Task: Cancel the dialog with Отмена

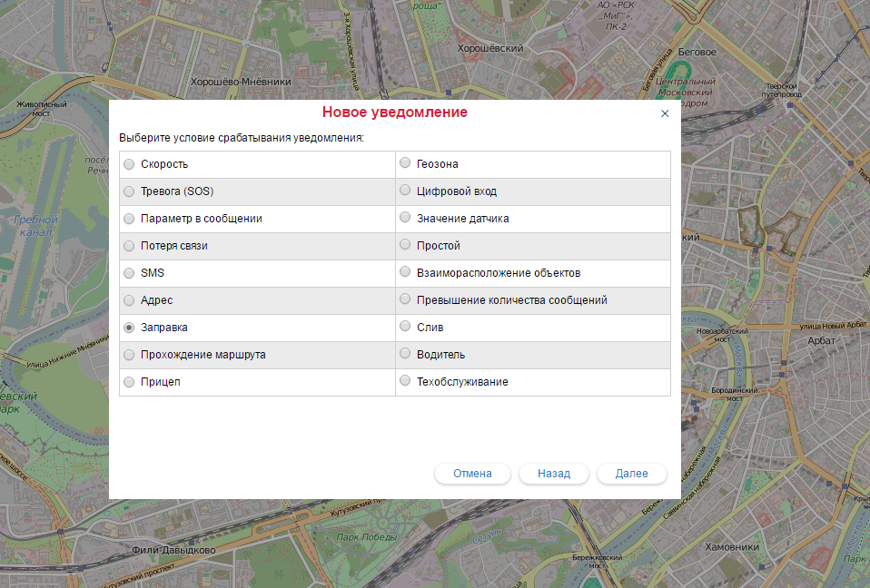Action: click(472, 473)
